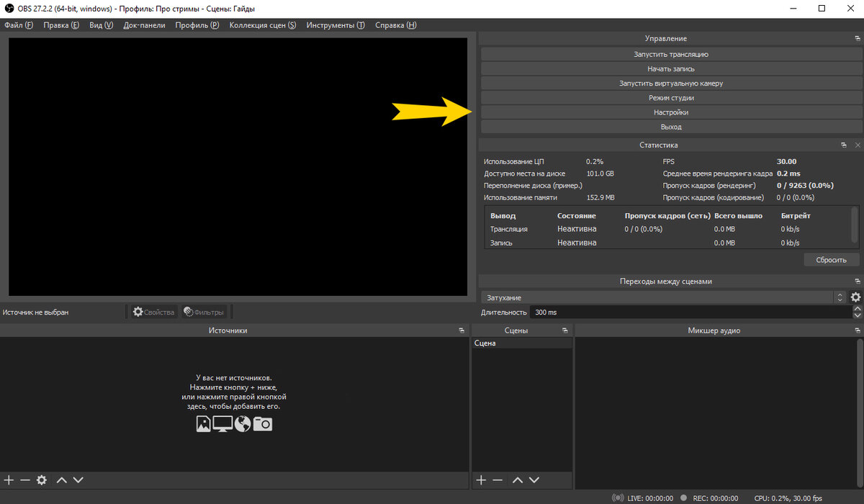Undock the Переходы между сценами panel
Screen dimensions: 864x504
pyautogui.click(x=857, y=282)
